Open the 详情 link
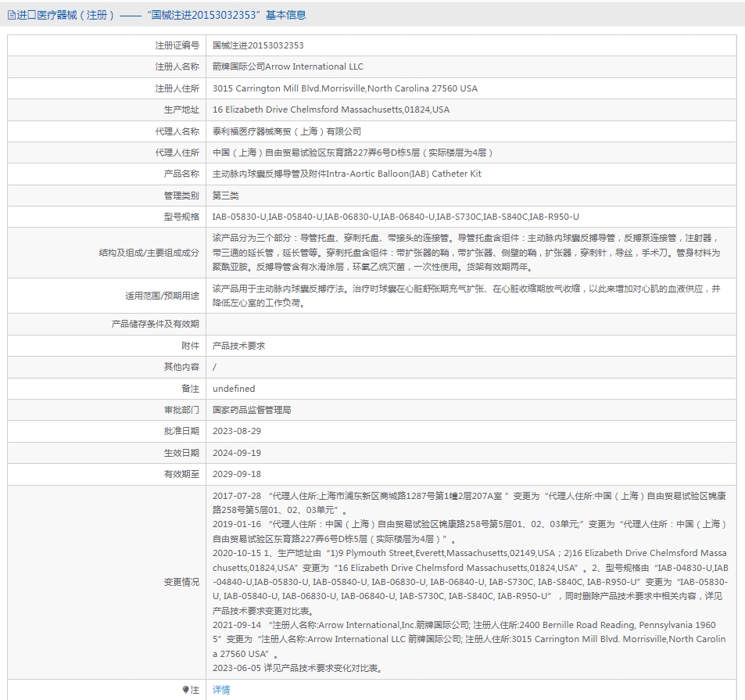Viewport: 745px width, 700px height. pos(221,690)
